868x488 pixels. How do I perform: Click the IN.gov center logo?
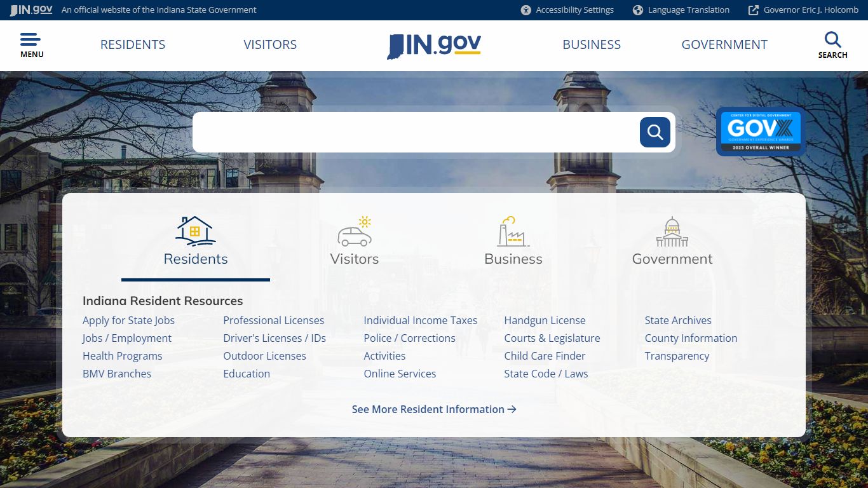pyautogui.click(x=434, y=46)
